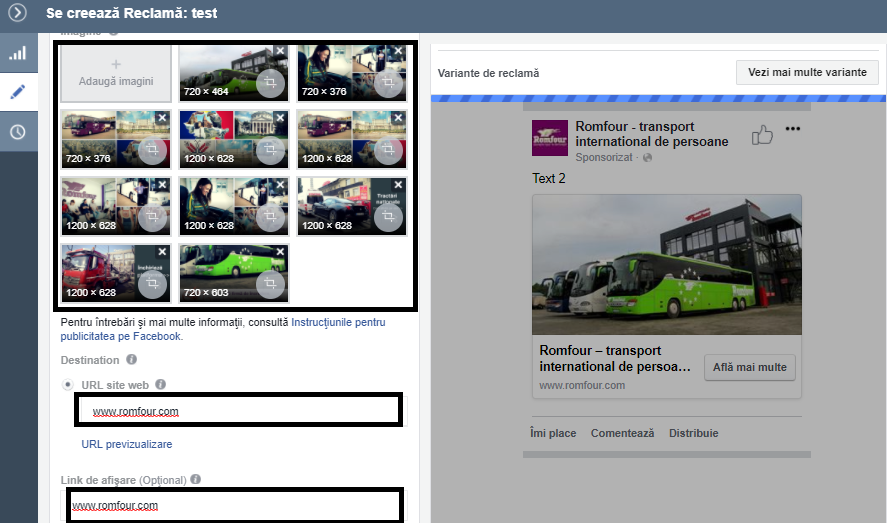
Task: Open the performance chart icon in sidebar
Action: (18, 53)
